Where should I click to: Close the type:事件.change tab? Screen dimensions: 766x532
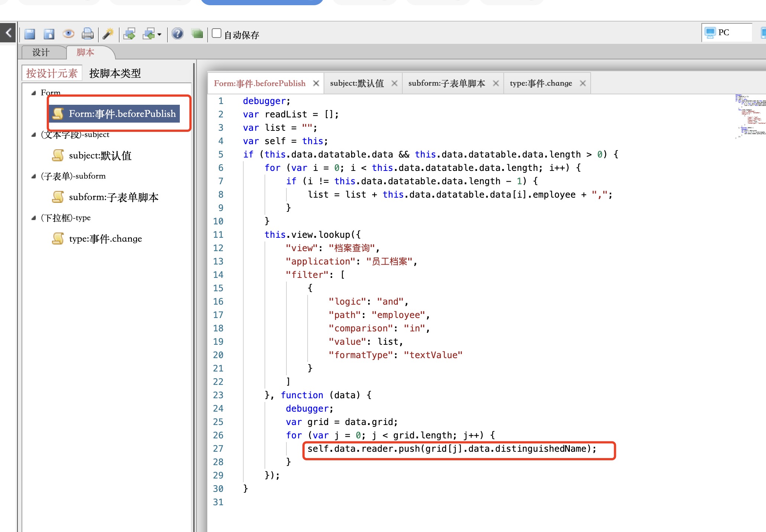coord(583,83)
